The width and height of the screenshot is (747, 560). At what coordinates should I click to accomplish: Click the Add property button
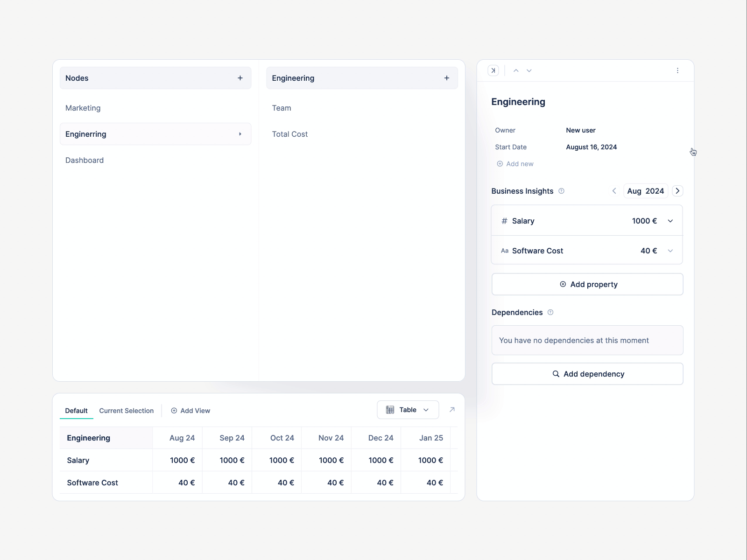coord(587,284)
